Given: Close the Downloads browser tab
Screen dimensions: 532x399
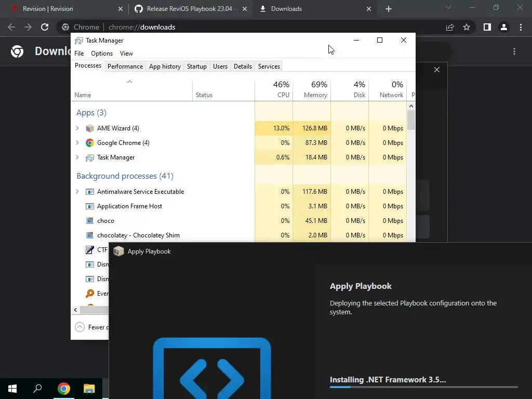Looking at the screenshot, I should pyautogui.click(x=369, y=9).
